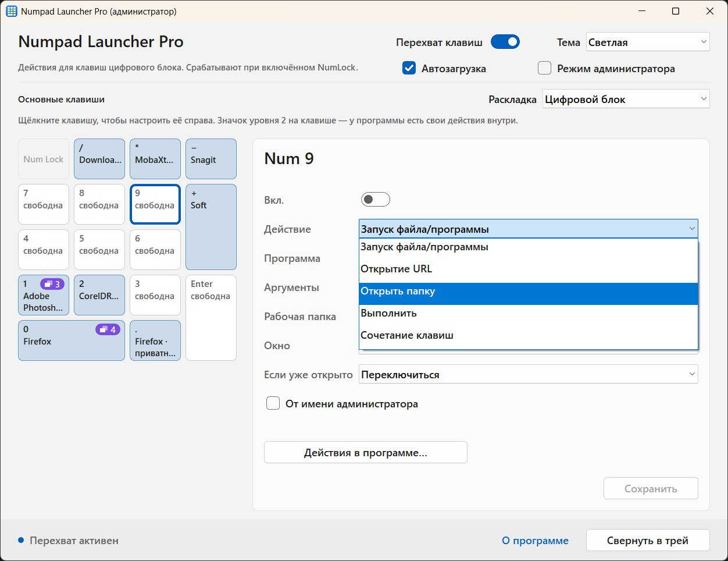The image size is (728, 561).
Task: Click the level-2 badge on Firefox key
Action: pos(108,329)
